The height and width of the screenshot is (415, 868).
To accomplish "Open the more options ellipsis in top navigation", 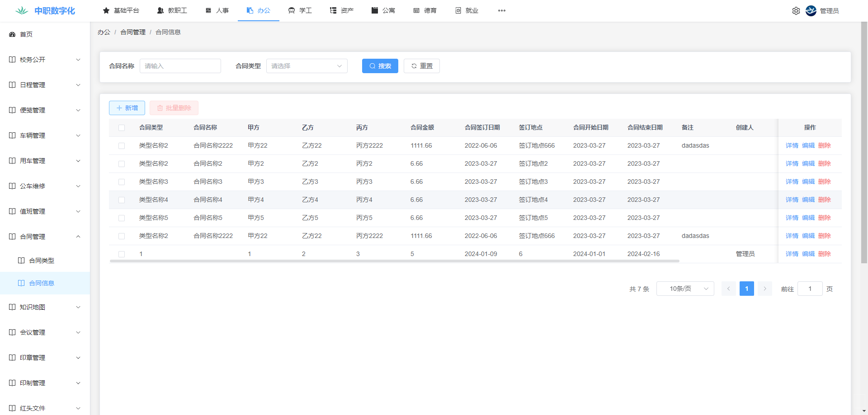I will 501,10.
